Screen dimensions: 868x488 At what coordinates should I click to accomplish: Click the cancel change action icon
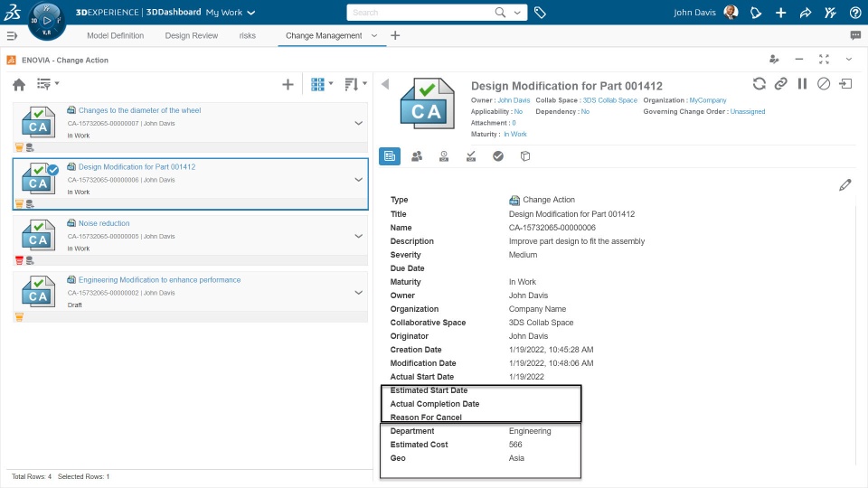(x=824, y=84)
